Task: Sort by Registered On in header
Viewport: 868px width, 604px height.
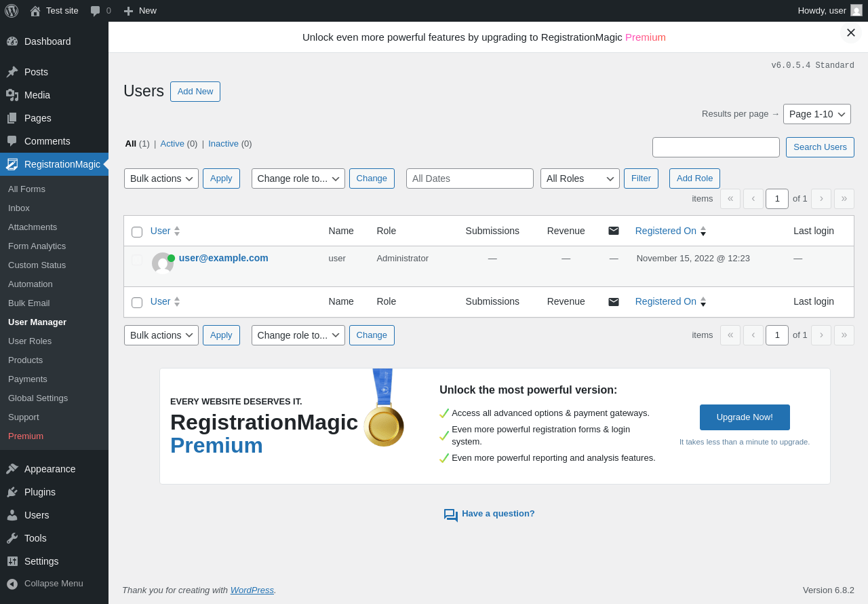Action: click(x=671, y=231)
